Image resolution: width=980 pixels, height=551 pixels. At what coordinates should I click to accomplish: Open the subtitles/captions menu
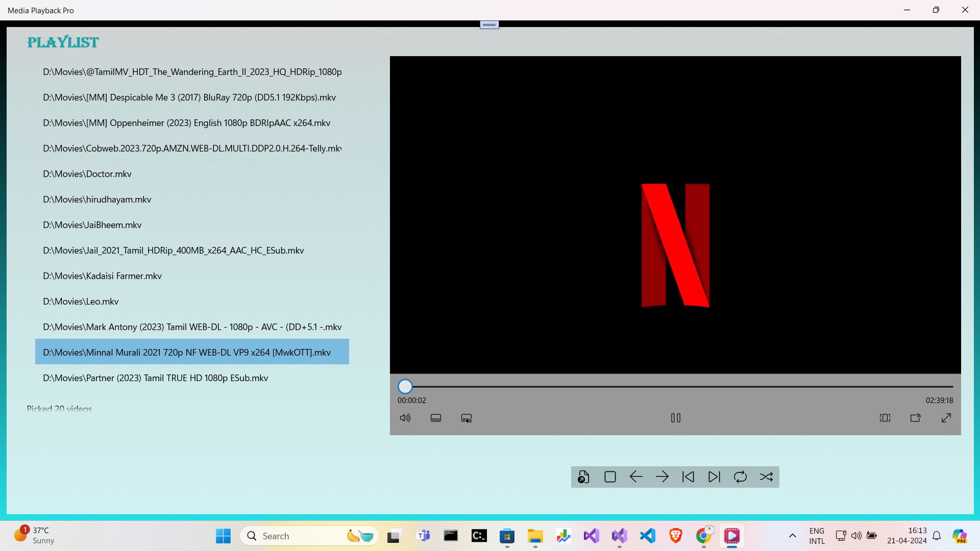(x=436, y=418)
